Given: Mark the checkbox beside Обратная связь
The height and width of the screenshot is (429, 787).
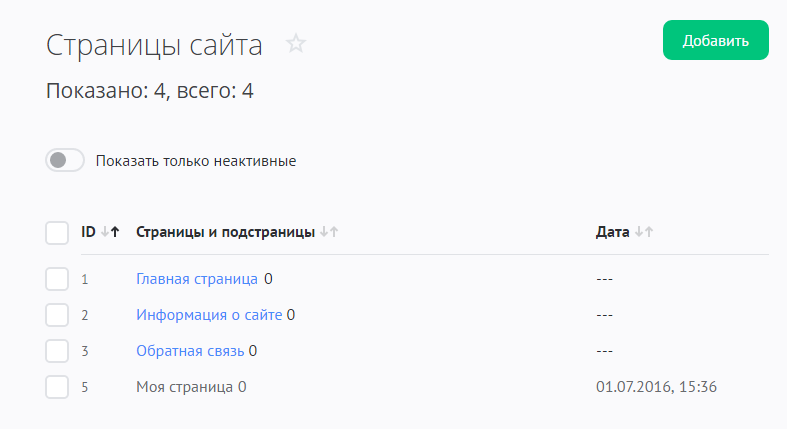Looking at the screenshot, I should (57, 351).
